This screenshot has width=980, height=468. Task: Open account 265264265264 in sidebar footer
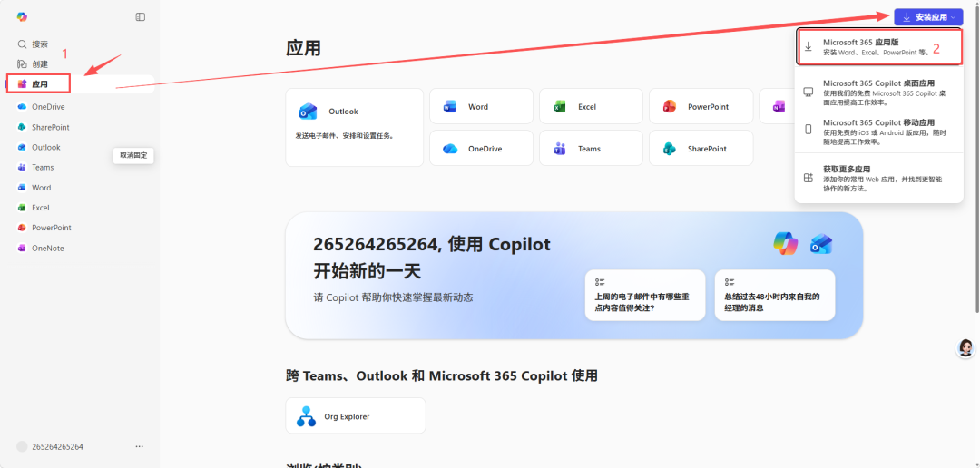pyautogui.click(x=50, y=447)
